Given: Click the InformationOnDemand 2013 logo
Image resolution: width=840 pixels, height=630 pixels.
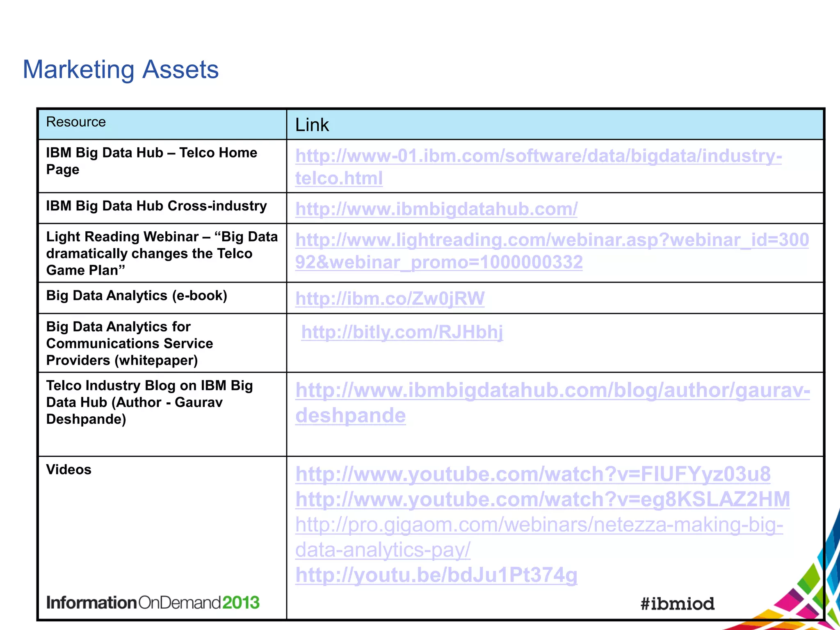Looking at the screenshot, I should pos(153,603).
